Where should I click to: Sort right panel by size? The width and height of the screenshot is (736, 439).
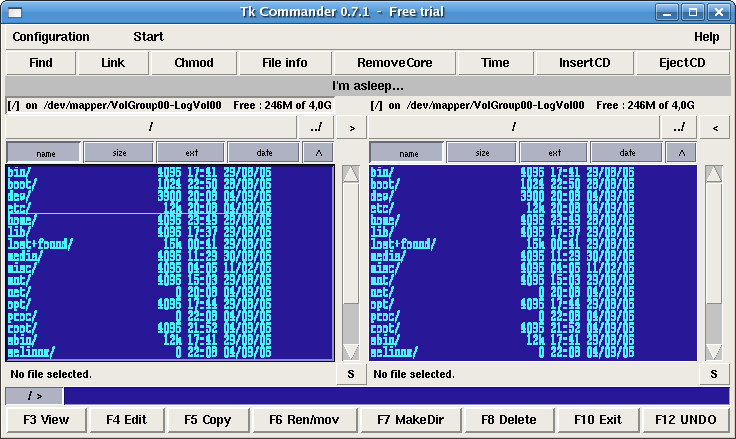(482, 153)
